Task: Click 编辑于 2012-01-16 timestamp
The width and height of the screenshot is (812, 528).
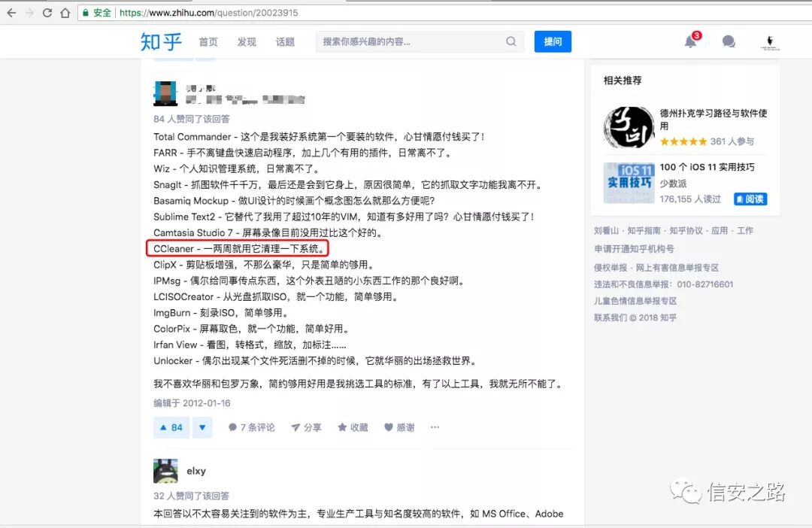Action: (x=192, y=403)
